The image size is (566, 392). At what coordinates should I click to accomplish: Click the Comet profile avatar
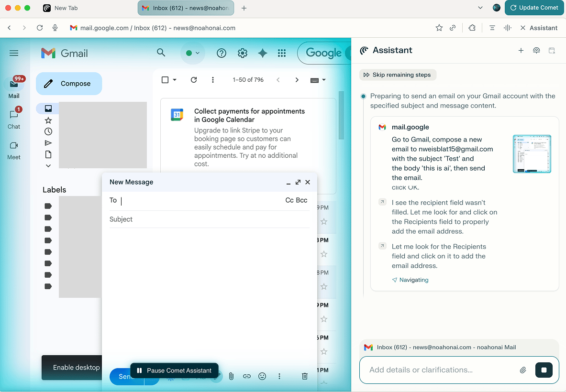[x=496, y=8]
